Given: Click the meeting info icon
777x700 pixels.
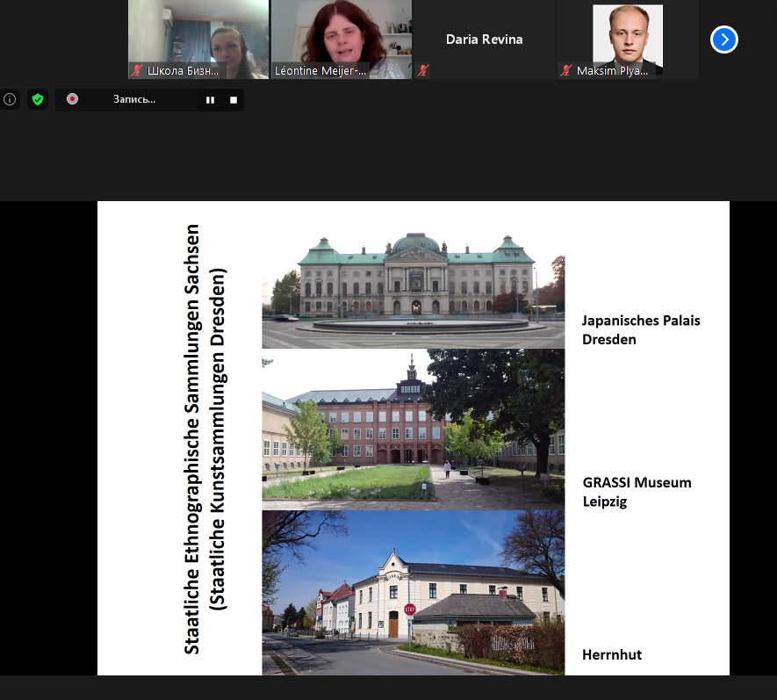Looking at the screenshot, I should (10, 99).
